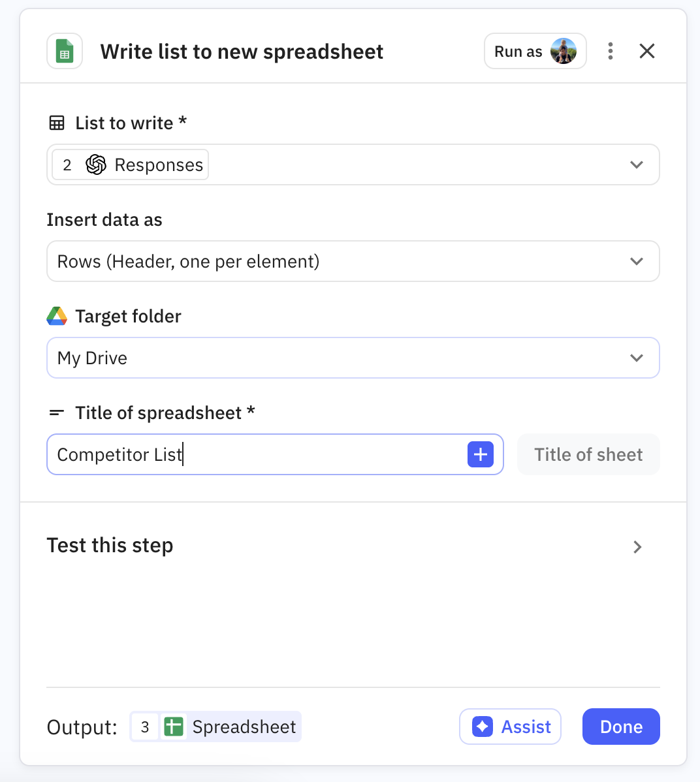
Task: Expand the Test this step section
Action: pyautogui.click(x=637, y=546)
